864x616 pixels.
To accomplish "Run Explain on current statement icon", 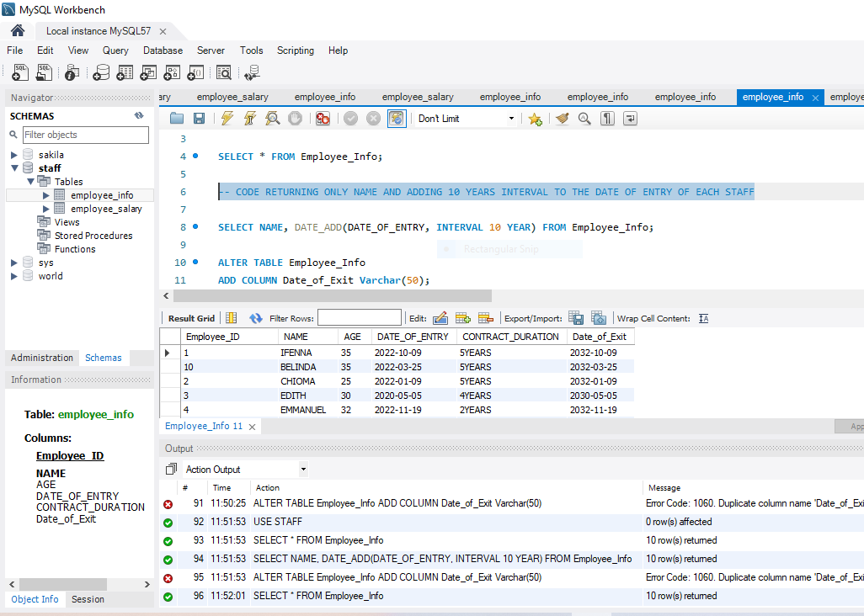I will click(x=272, y=119).
